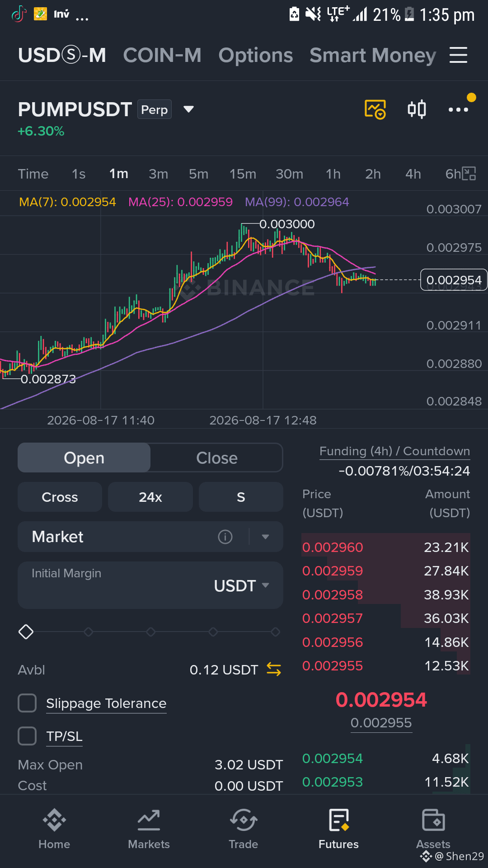Switch to Options tab
The image size is (488, 868).
click(256, 55)
